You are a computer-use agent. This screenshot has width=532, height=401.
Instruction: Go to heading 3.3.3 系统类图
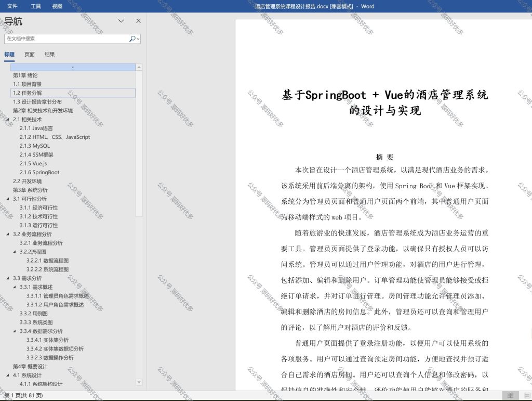click(x=36, y=322)
